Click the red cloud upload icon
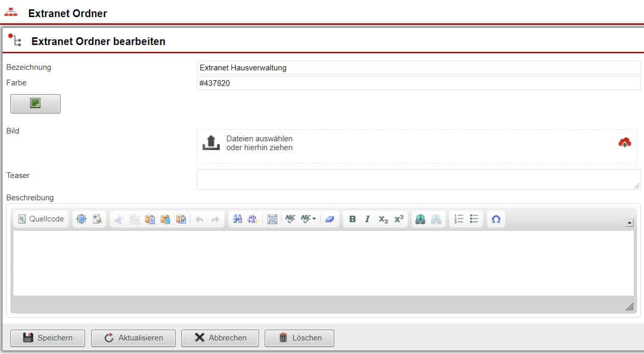Viewport: 644px width, 354px height. 625,142
